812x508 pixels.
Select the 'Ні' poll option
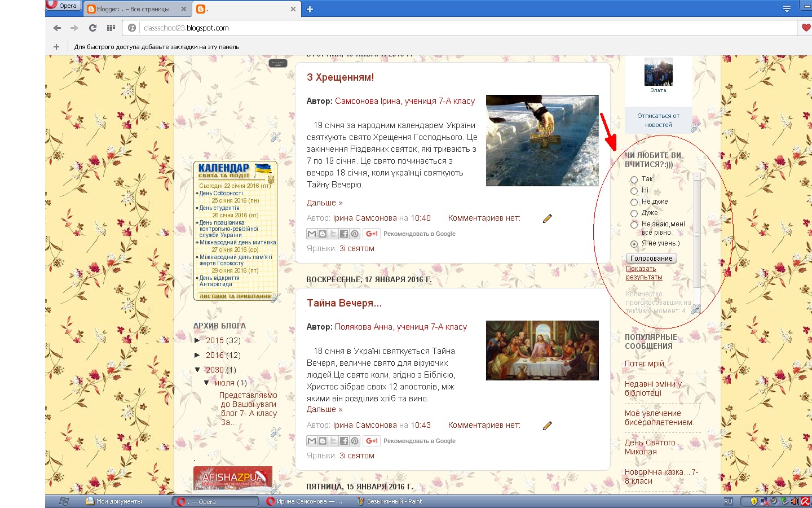(634, 191)
